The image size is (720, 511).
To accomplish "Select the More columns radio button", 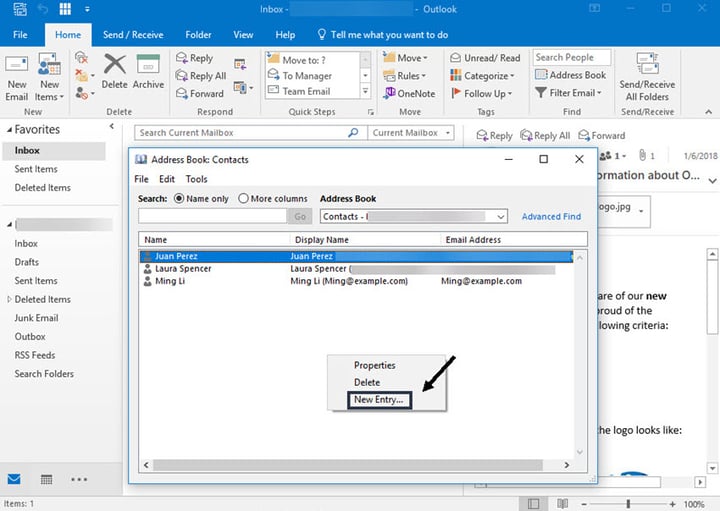I will pyautogui.click(x=243, y=198).
